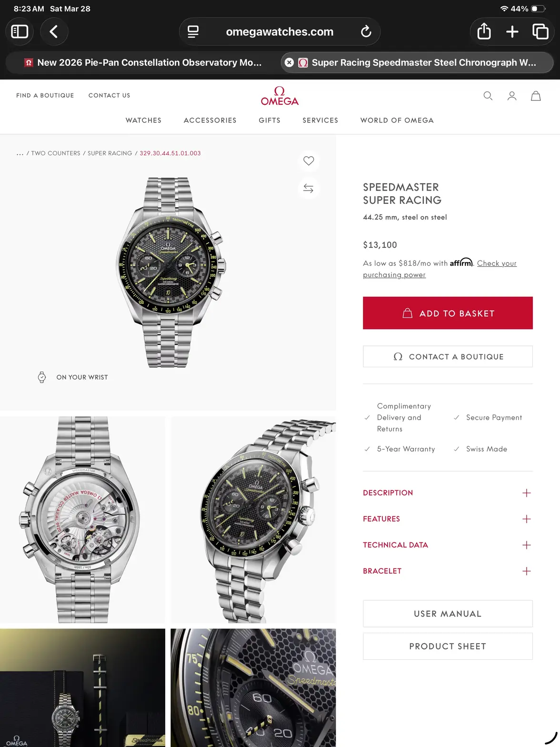Expand the Bracelet section

(448, 571)
